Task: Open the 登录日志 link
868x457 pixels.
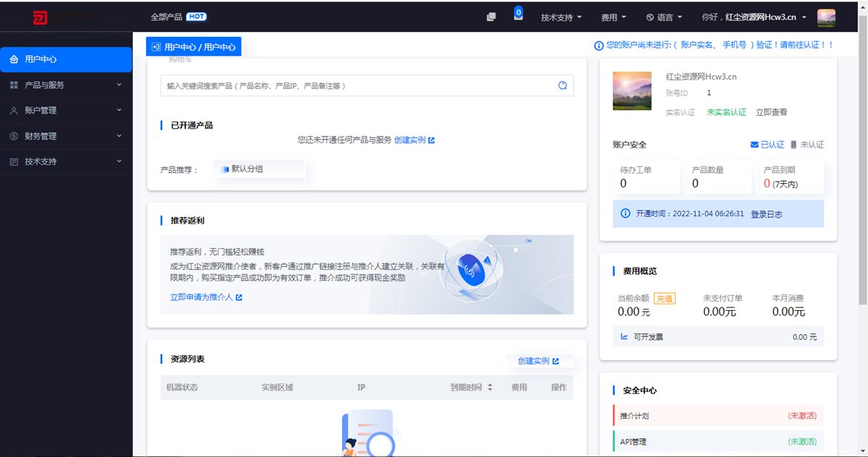Action: pos(766,214)
